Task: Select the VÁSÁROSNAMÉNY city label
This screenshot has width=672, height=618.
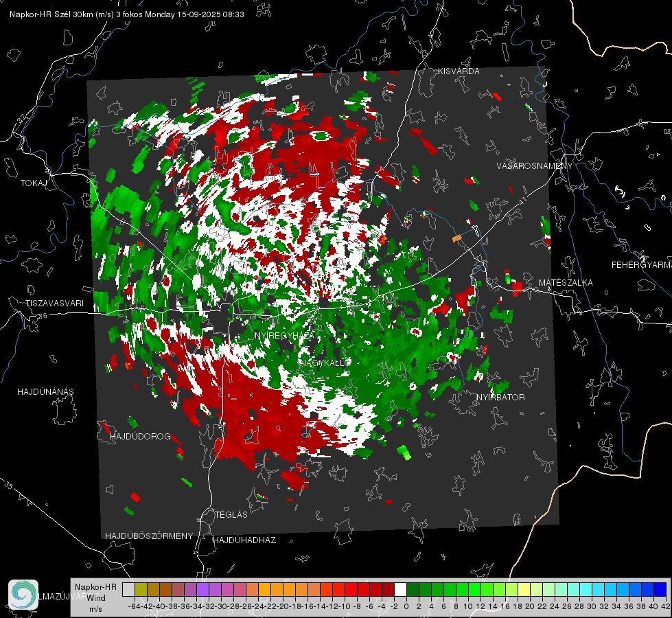Action: (x=535, y=166)
